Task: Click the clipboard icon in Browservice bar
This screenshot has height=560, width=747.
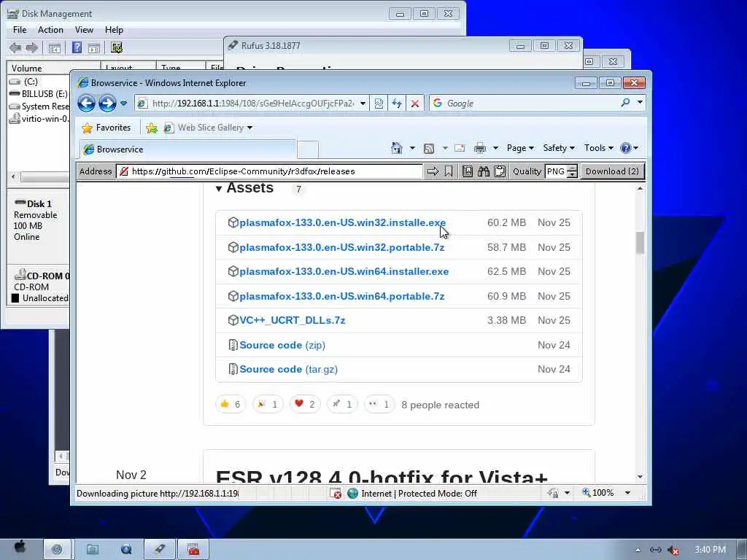Action: tap(500, 171)
